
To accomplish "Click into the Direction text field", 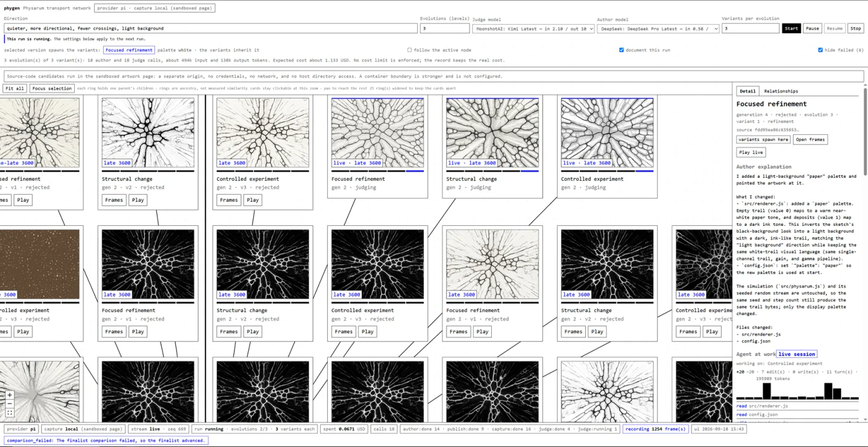I will tap(211, 28).
